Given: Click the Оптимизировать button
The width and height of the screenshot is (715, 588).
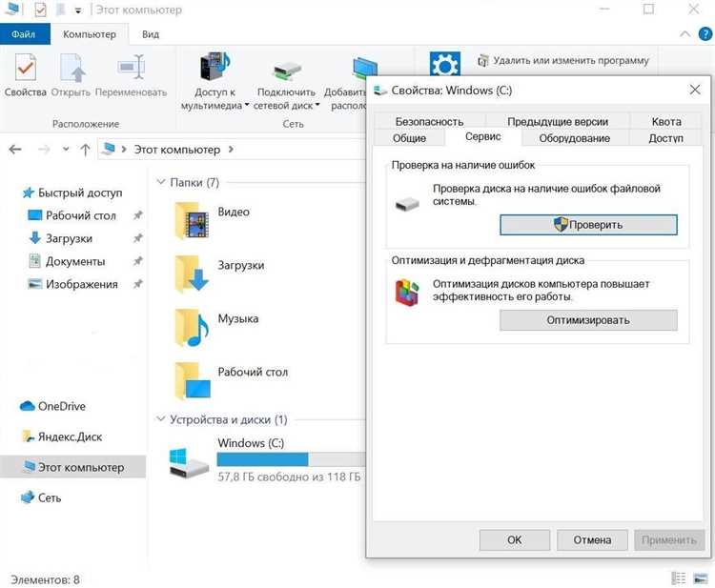Looking at the screenshot, I should click(588, 320).
